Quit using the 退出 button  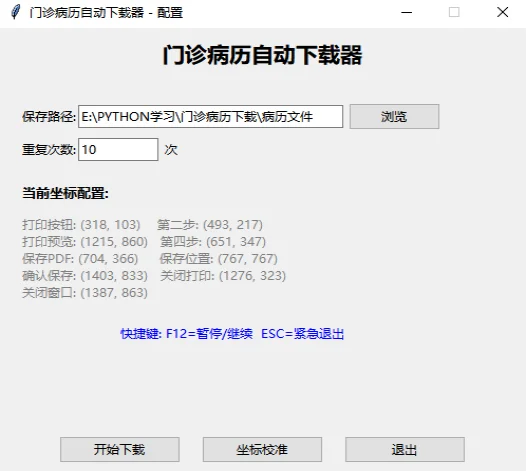coord(405,449)
